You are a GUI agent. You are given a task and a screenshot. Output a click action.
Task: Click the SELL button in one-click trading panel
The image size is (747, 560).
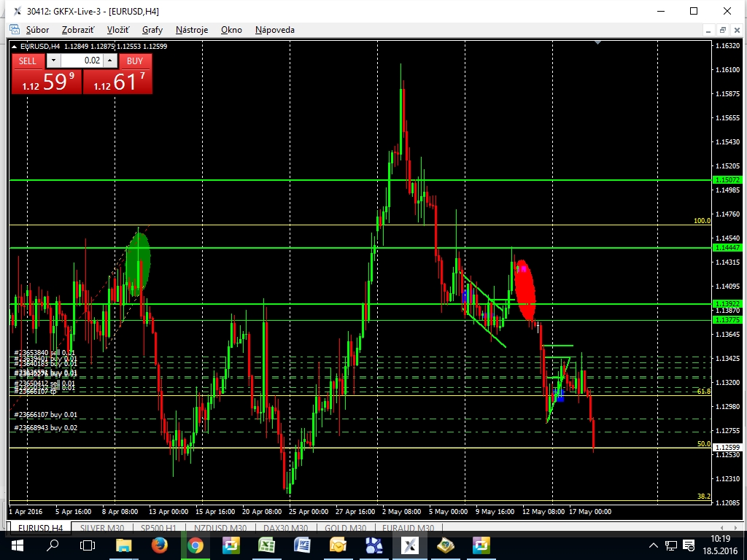point(27,61)
